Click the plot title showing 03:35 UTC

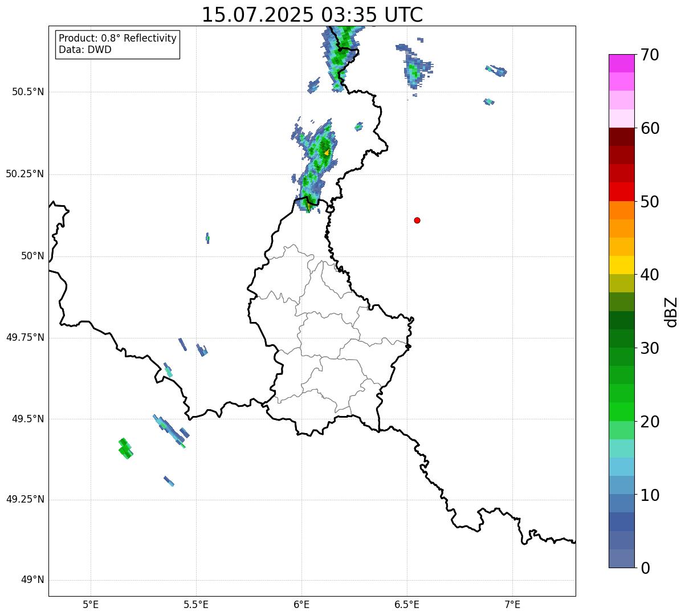click(312, 15)
